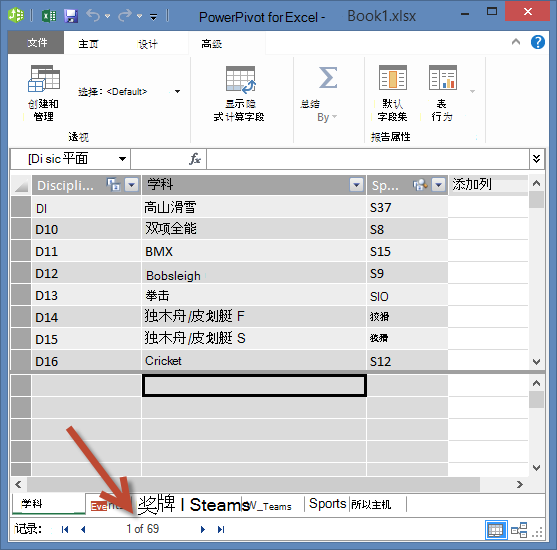The height and width of the screenshot is (550, 557).
Task: Switch to Diagram View icon
Action: tap(519, 530)
